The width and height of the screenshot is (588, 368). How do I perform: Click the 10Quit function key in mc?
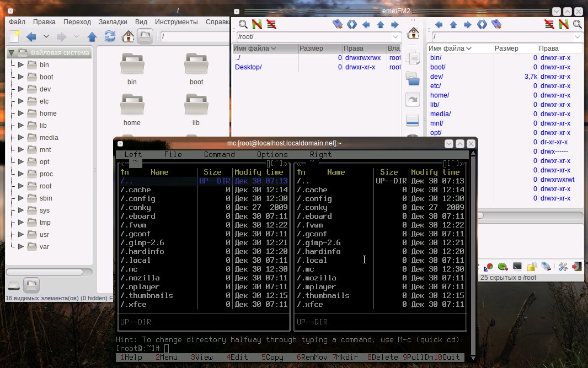[x=447, y=357]
